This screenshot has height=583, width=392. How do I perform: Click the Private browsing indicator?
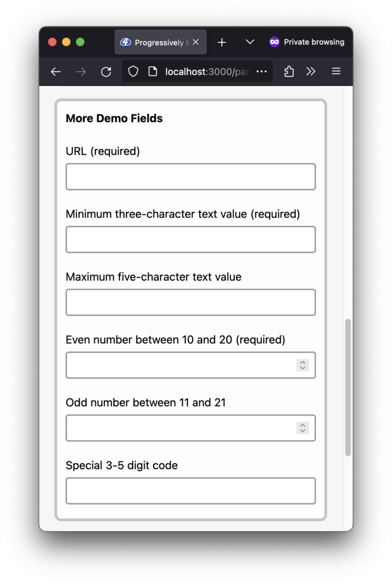pos(307,42)
